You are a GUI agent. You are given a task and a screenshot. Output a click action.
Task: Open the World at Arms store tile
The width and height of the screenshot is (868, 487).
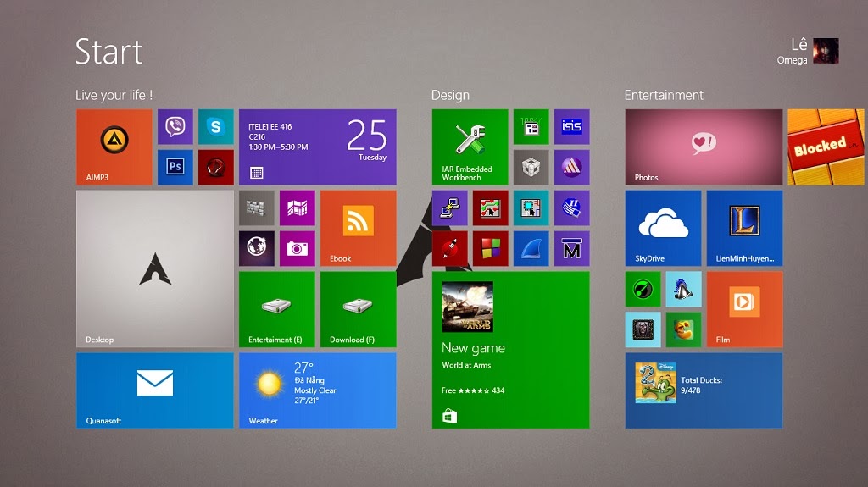pos(510,350)
